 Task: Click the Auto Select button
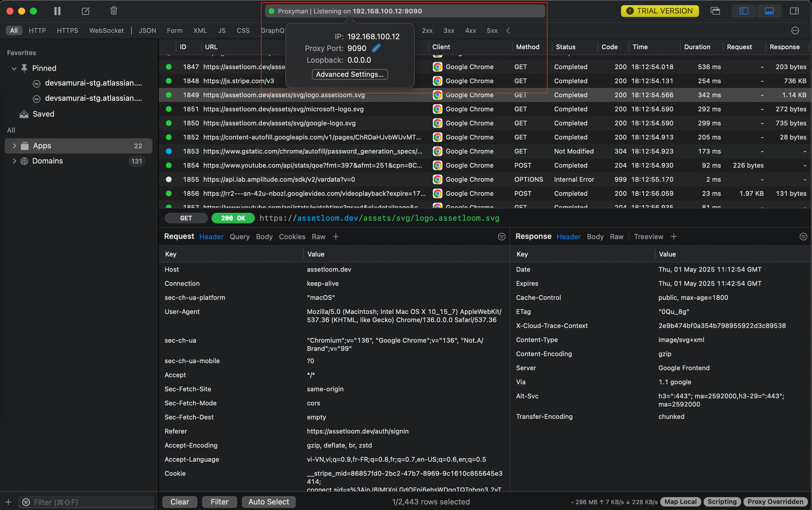tap(269, 502)
